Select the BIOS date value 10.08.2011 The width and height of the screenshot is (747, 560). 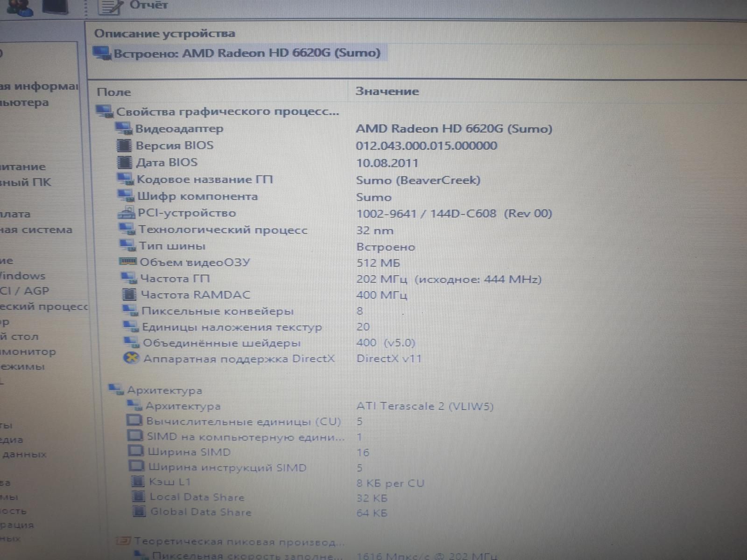[387, 163]
